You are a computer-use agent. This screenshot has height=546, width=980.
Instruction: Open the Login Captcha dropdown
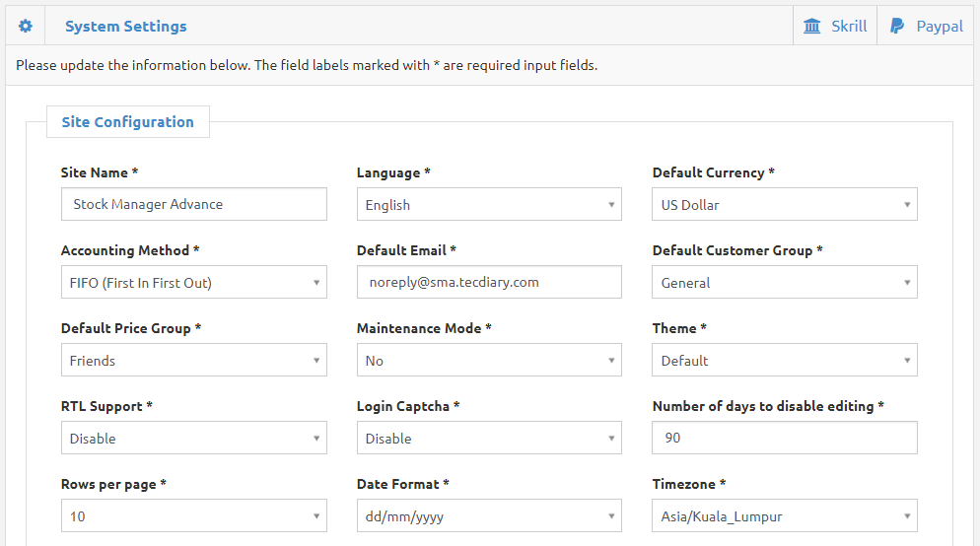489,438
